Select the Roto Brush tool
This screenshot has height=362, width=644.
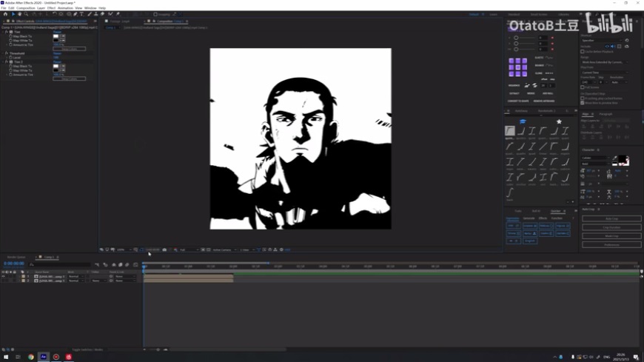pos(110,14)
